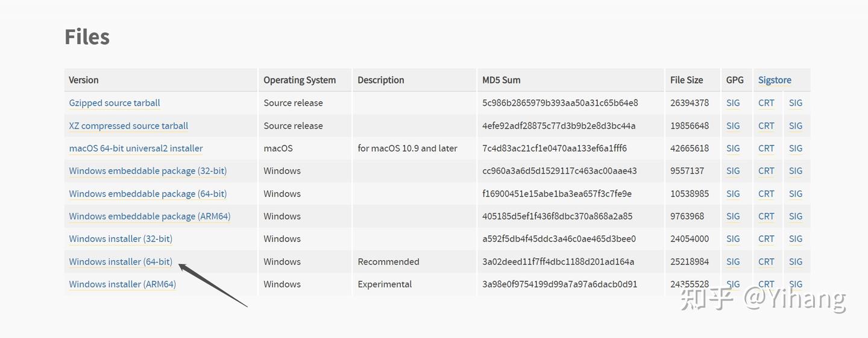
Task: Click macOS 64-bit universal2 installer link
Action: (x=136, y=148)
